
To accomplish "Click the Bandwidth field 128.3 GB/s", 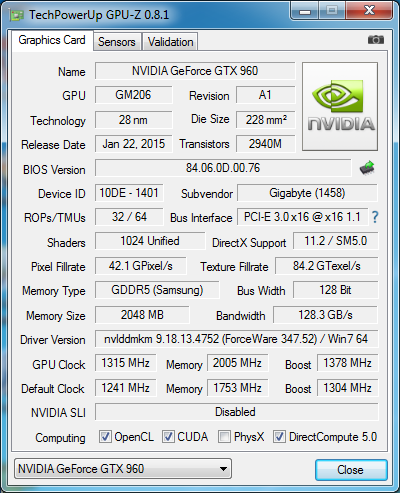I will (325, 315).
